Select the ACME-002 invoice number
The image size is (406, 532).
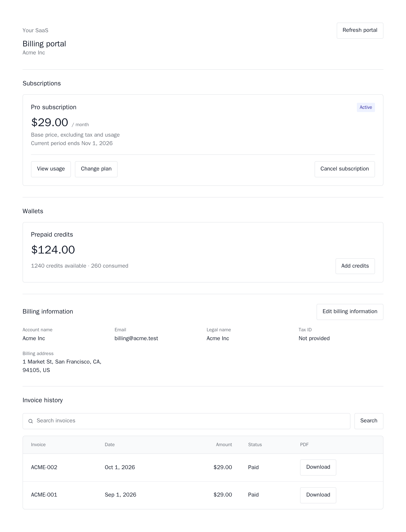tap(44, 467)
